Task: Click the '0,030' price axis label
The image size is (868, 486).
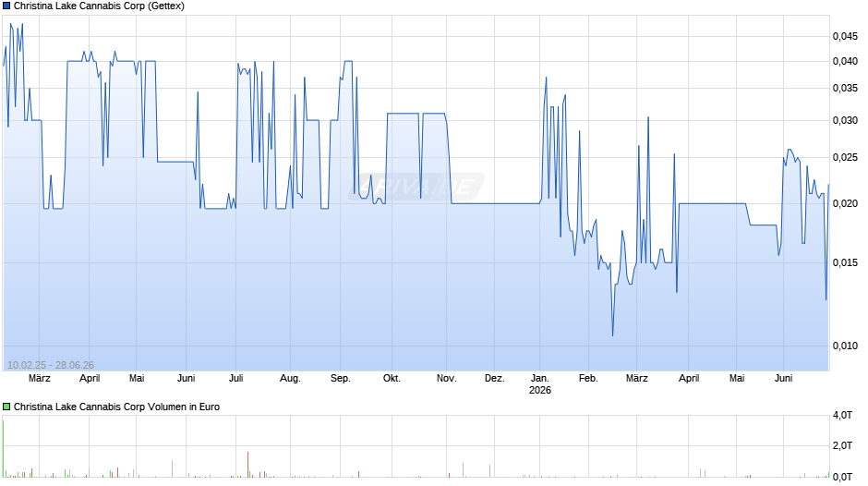Action: point(845,120)
